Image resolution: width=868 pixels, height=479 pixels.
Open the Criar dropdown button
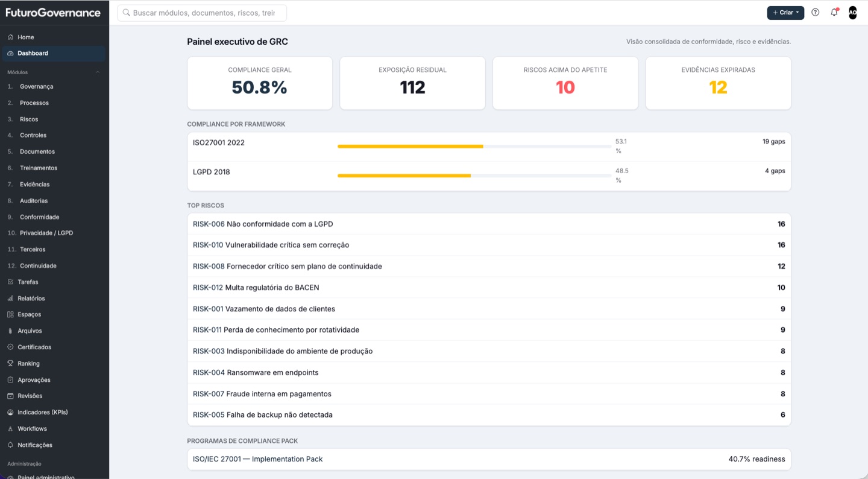pos(785,13)
